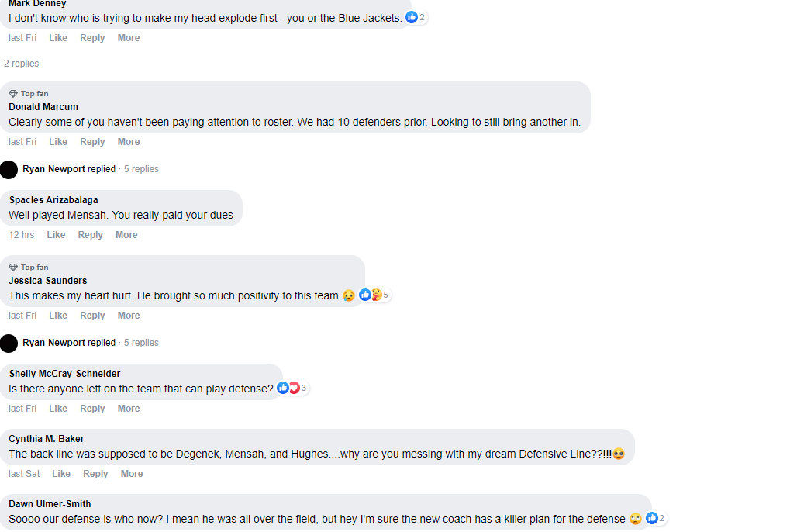Like Spacles Arizabalaga's comment

[x=56, y=235]
